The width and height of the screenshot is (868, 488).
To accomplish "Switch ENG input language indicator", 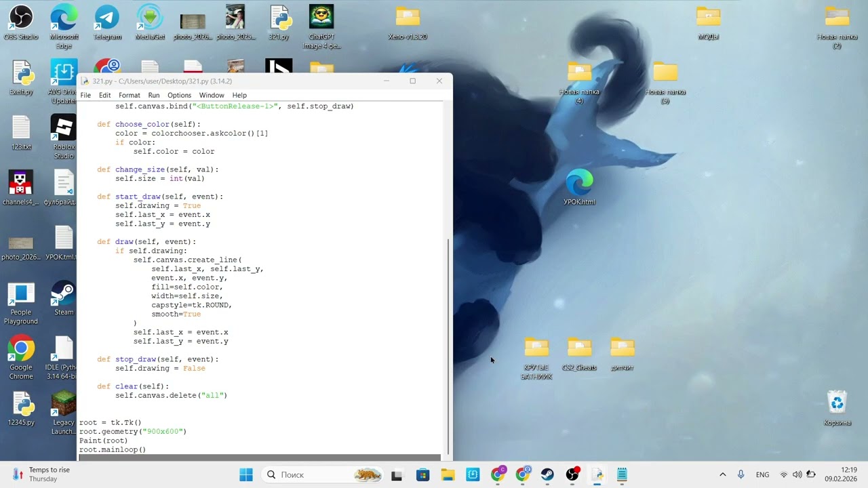I will pos(762,474).
